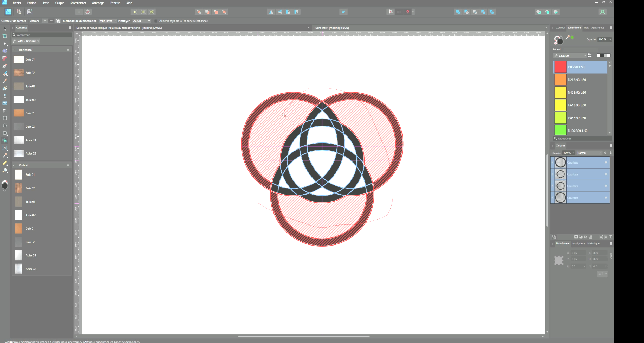This screenshot has height=343, width=644.
Task: Toggle the layer lock icon in Calques
Action: coord(611,153)
